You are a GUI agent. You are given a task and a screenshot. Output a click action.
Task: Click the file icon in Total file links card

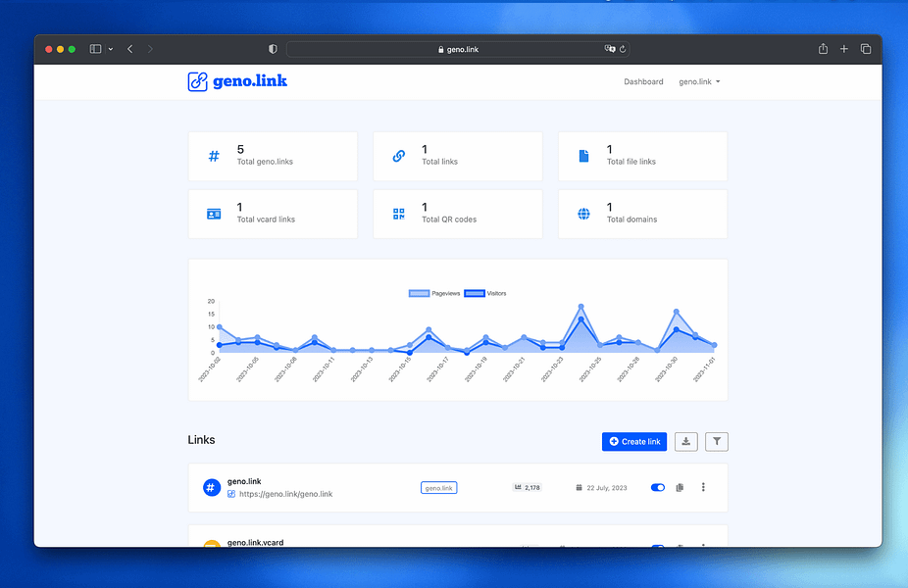coord(583,156)
